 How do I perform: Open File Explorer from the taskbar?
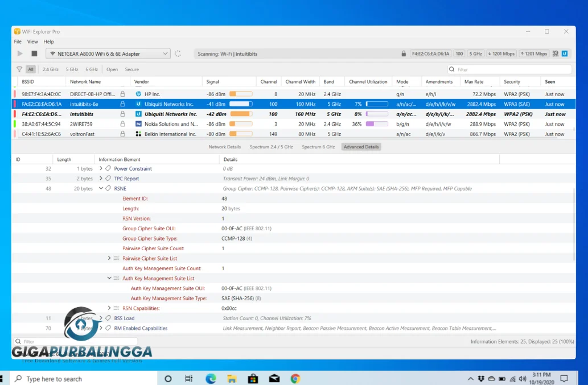232,379
